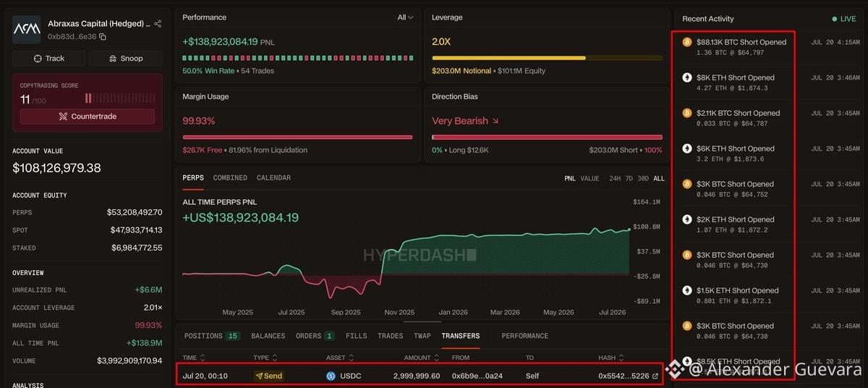
Task: Select the TRANSFERS tab
Action: click(461, 336)
